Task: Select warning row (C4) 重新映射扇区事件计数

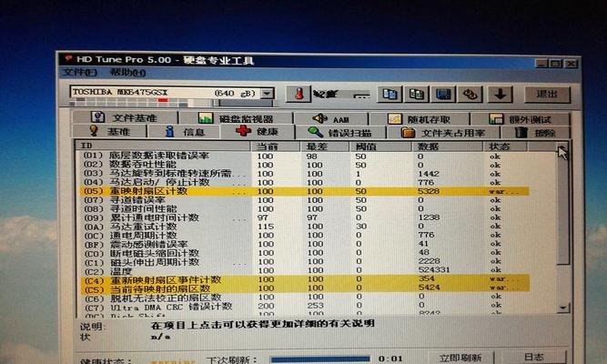Action: (x=304, y=279)
